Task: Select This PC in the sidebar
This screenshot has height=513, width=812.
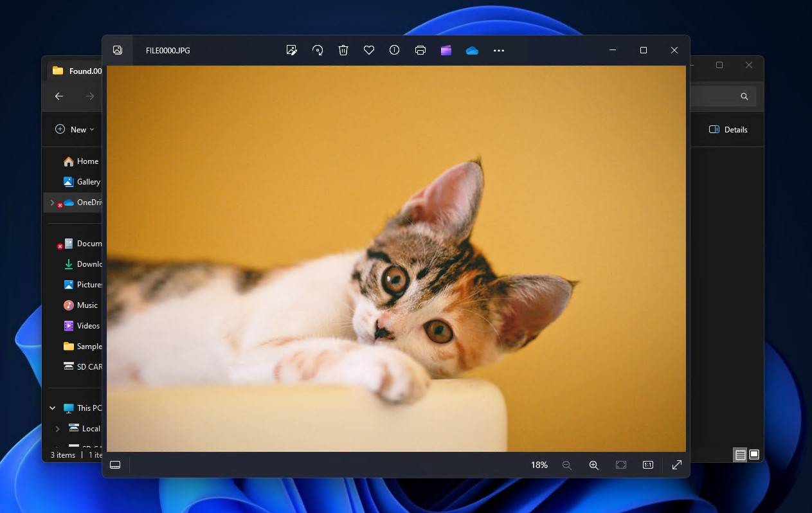Action: pyautogui.click(x=82, y=408)
